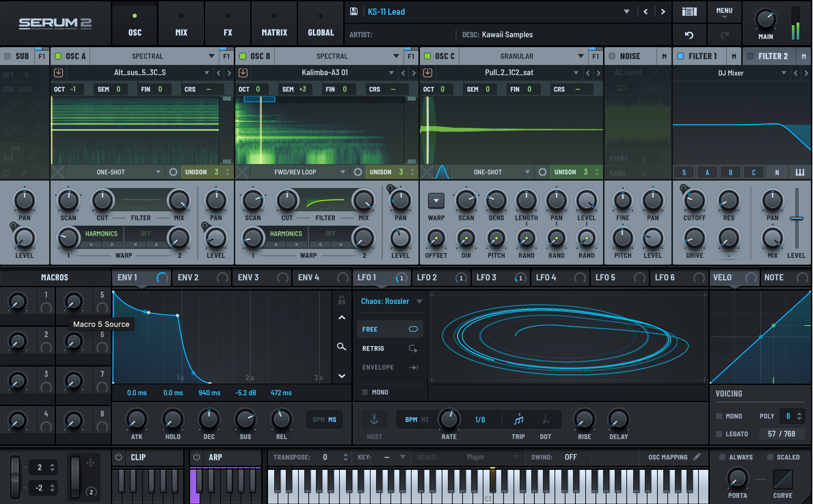The image size is (813, 504).
Task: Click the redo arrow icon
Action: [x=724, y=35]
